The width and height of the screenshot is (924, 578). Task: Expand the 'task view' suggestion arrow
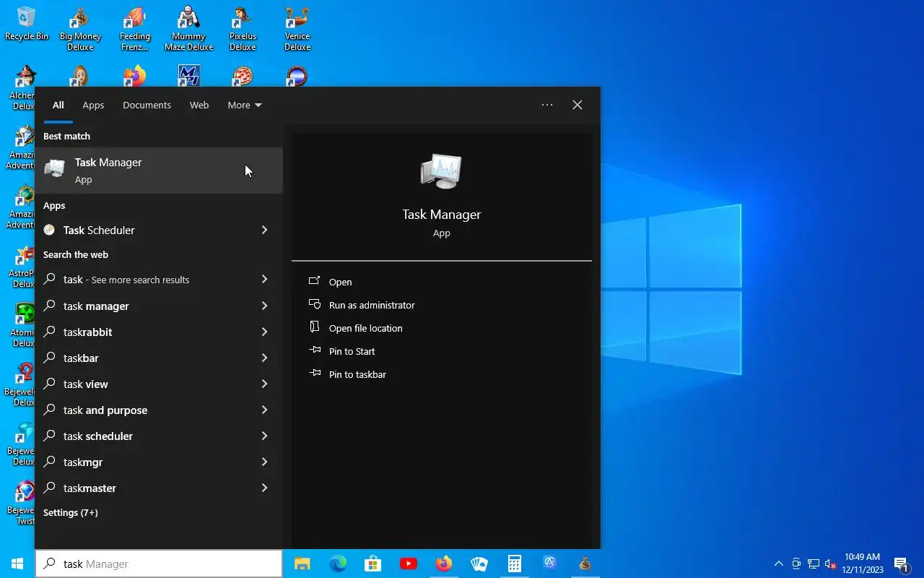(x=265, y=384)
